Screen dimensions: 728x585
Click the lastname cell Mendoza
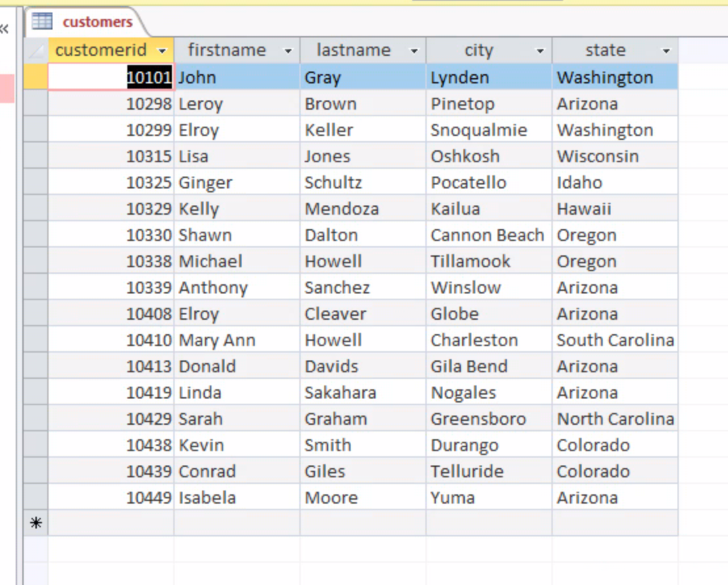pyautogui.click(x=363, y=208)
